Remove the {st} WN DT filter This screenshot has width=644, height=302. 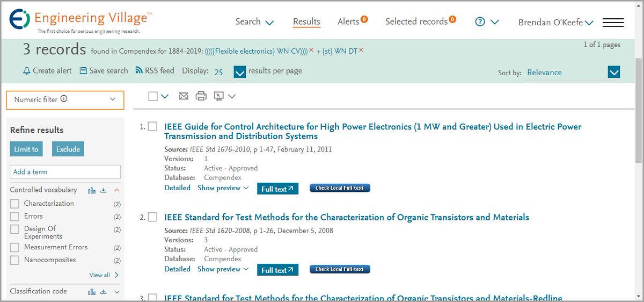coord(361,50)
